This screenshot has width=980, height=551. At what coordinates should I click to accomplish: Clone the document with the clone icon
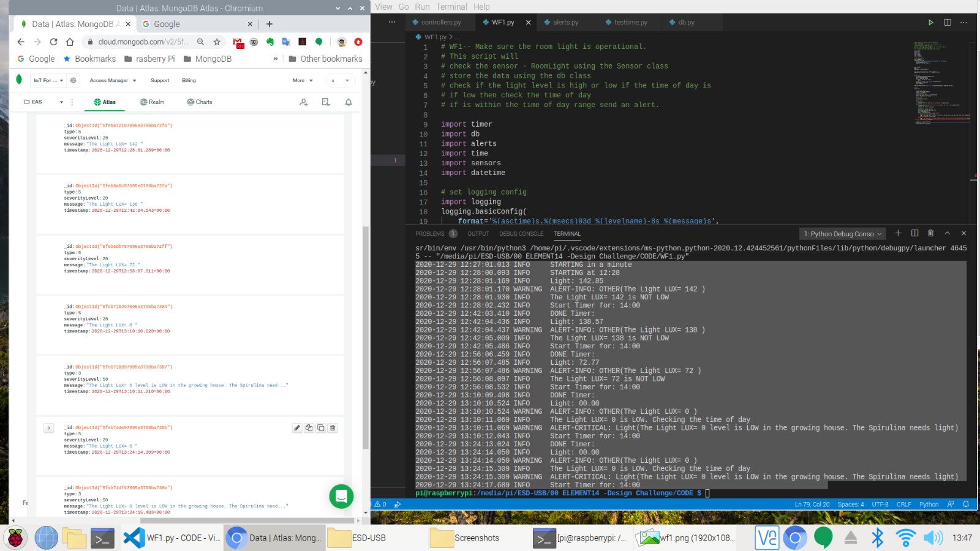click(x=320, y=428)
